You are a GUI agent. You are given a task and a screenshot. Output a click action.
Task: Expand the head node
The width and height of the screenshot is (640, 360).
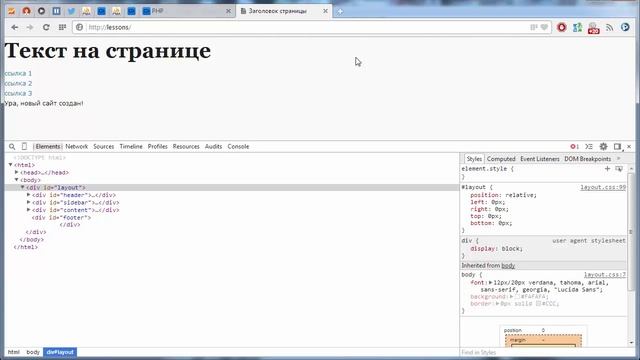pos(17,172)
